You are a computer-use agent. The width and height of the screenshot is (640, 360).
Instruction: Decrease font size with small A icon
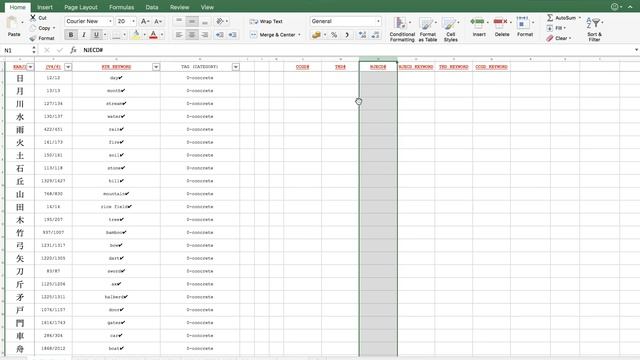(157, 21)
